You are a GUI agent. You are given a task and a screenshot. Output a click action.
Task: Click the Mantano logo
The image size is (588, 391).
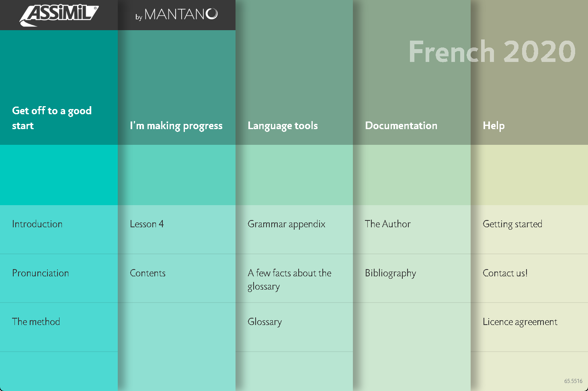click(176, 15)
